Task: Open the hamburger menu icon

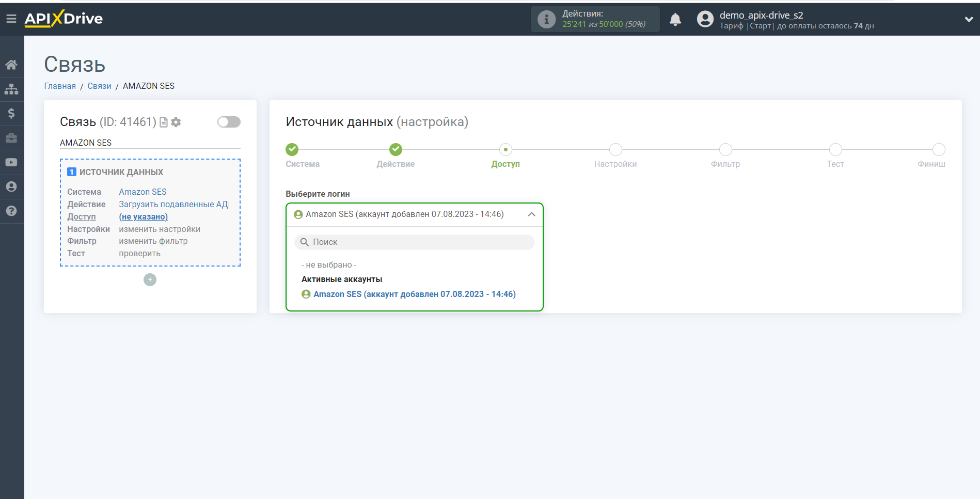Action: 11,19
